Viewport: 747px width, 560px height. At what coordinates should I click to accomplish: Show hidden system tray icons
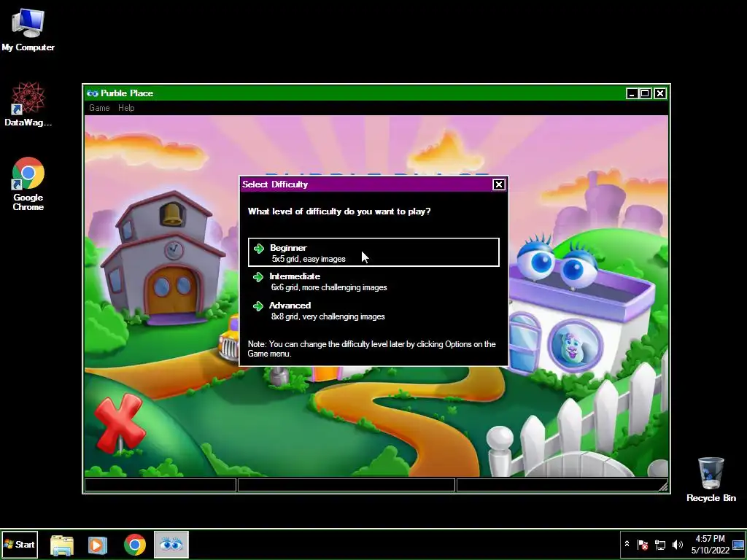pyautogui.click(x=627, y=544)
